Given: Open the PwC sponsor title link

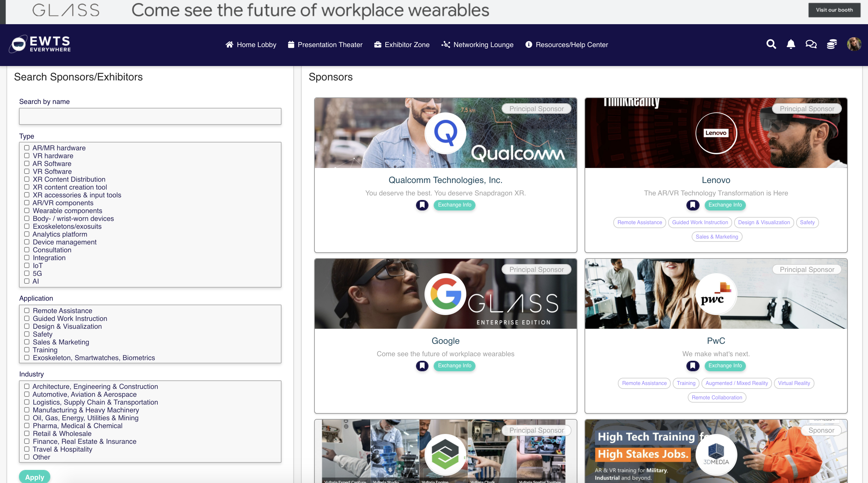Looking at the screenshot, I should 716,341.
